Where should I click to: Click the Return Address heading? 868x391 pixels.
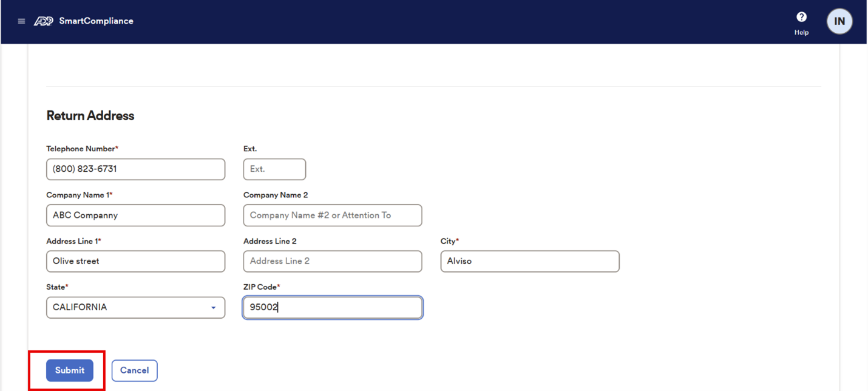pyautogui.click(x=90, y=116)
